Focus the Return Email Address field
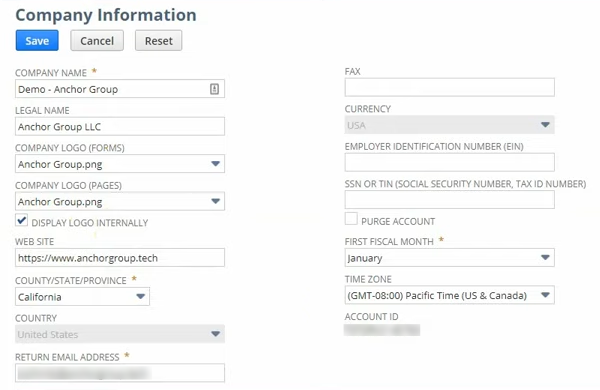Screen dimensions: 600x390 pyautogui.click(x=120, y=373)
